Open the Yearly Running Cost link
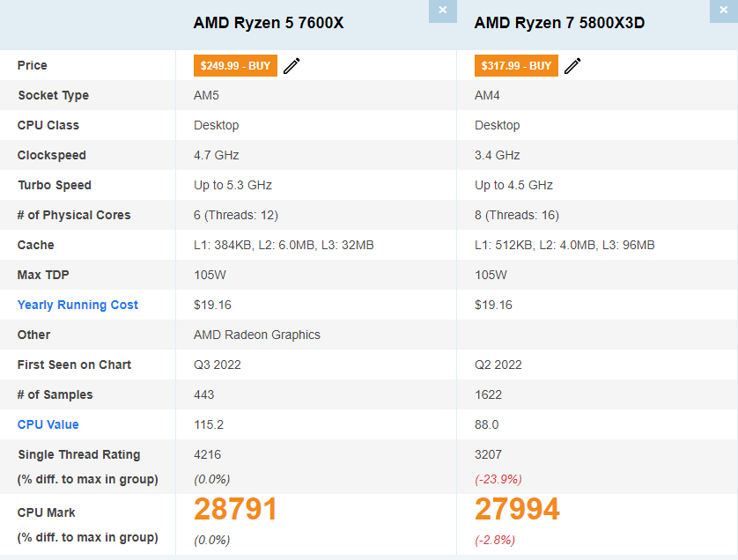The image size is (738, 560). pos(77,305)
